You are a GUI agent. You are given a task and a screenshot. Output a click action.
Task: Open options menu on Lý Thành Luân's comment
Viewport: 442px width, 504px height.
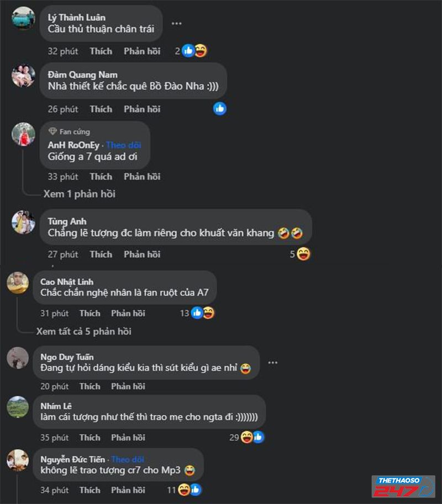176,24
